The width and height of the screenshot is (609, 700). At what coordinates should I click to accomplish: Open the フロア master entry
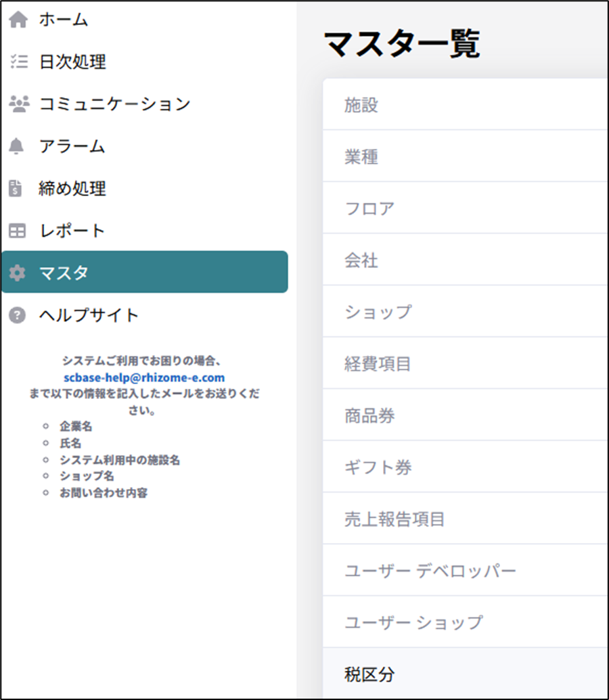[x=369, y=208]
